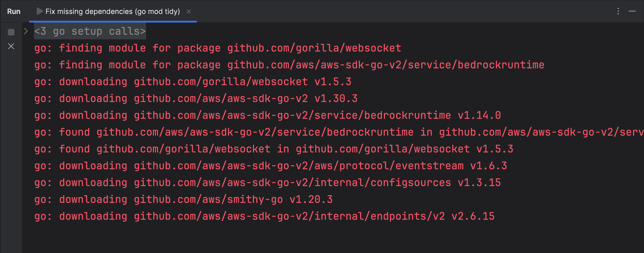Screen dimensions: 644x253
Task: Click the downloading endpoints/v2 v2.6.15 line
Action: click(264, 216)
